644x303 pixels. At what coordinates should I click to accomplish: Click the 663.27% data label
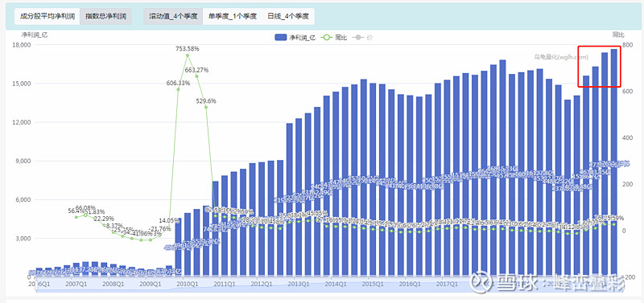(x=196, y=70)
